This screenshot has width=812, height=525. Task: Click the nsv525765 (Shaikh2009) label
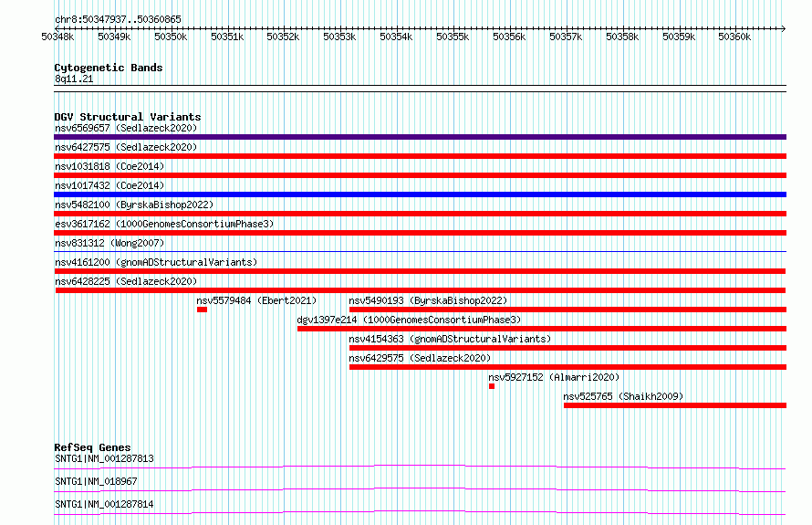(623, 396)
